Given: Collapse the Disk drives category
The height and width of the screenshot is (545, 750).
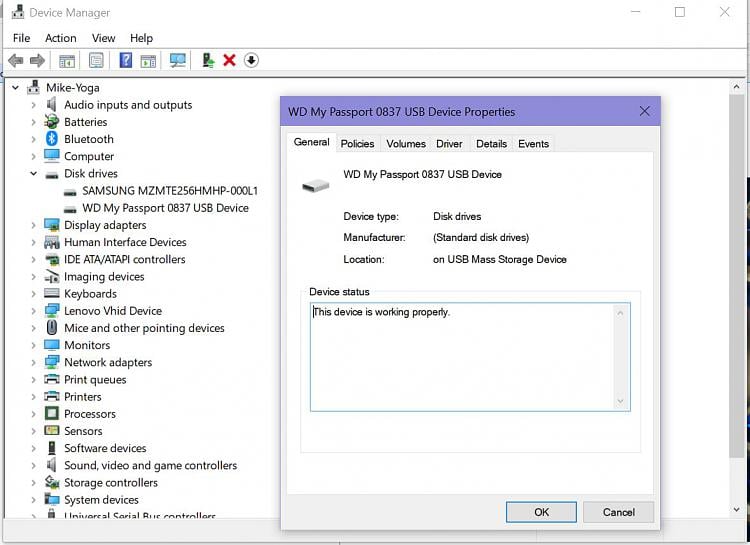Looking at the screenshot, I should 33,174.
